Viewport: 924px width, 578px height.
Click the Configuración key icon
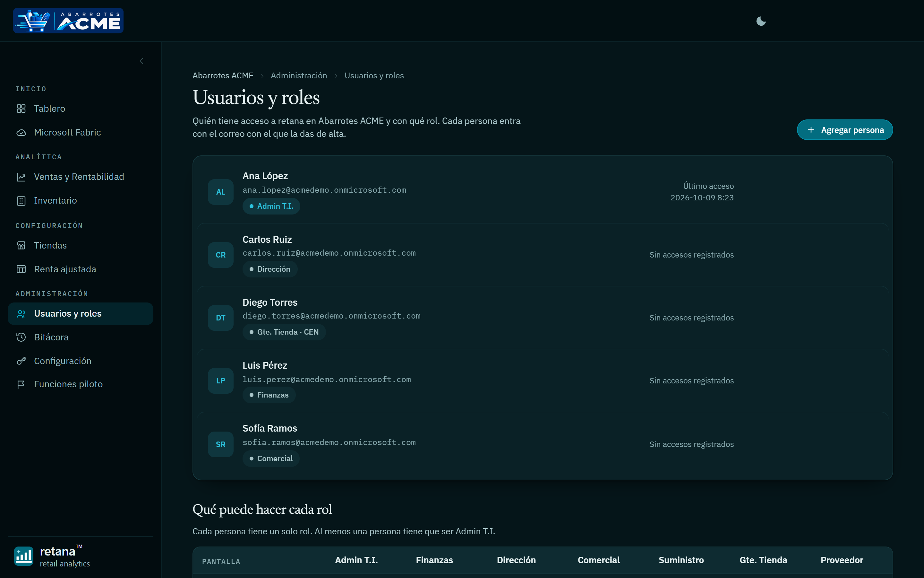coord(21,361)
